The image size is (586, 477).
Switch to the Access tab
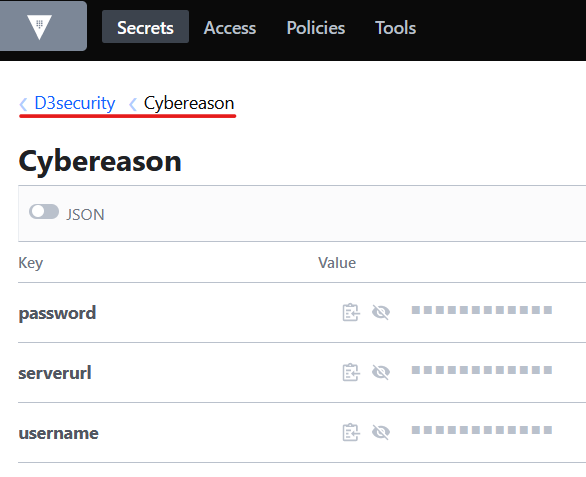click(x=230, y=28)
